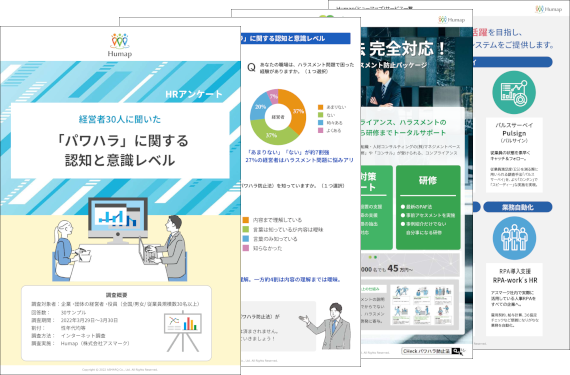Click the orange 内容まで理解している legend square
This screenshot has height=375, width=570.
tap(246, 220)
